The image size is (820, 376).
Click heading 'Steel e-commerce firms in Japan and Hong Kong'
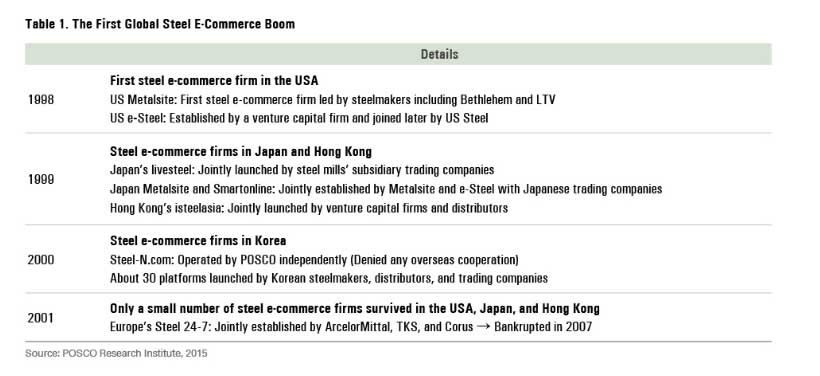241,152
